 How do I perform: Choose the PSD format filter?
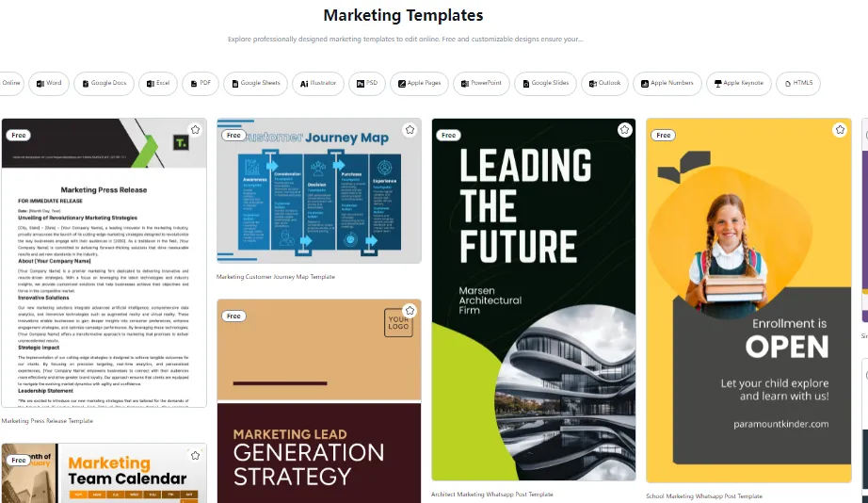[x=366, y=84]
